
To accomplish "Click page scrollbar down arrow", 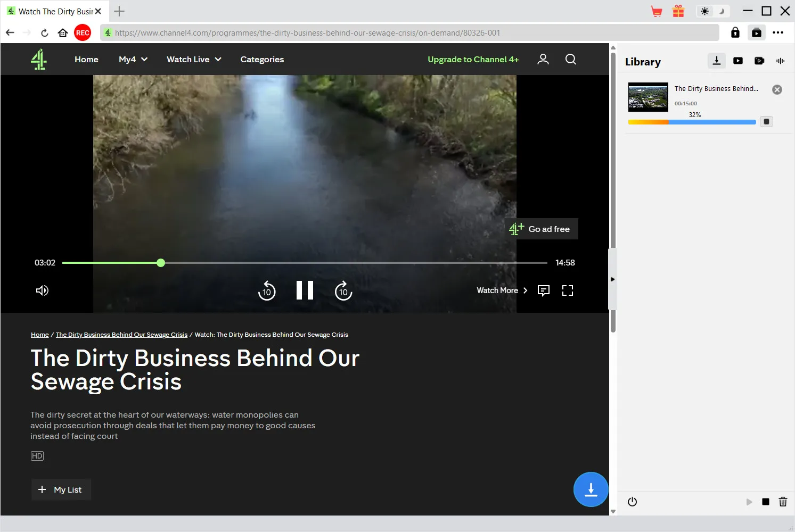I will [613, 512].
